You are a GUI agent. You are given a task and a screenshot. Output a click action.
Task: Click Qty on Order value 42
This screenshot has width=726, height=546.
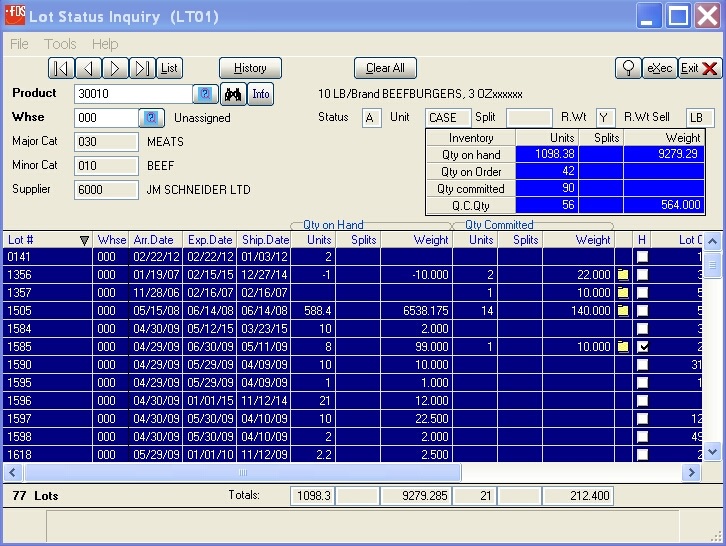click(546, 171)
